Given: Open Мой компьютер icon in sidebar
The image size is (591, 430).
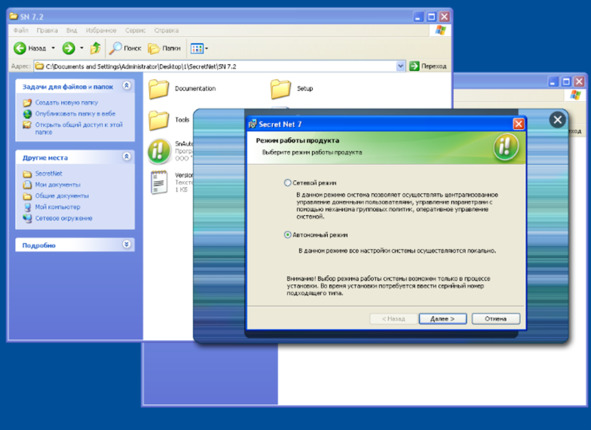Looking at the screenshot, I should coord(27,207).
